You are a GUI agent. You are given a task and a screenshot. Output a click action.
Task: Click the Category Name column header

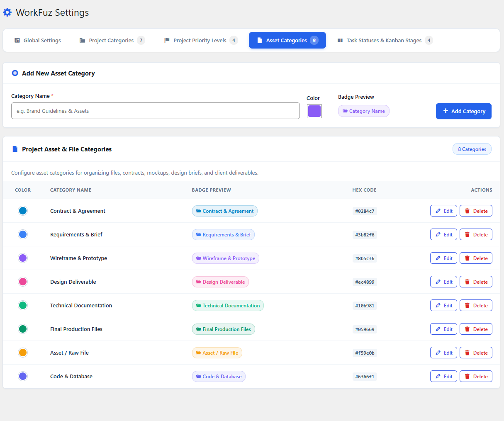[71, 190]
